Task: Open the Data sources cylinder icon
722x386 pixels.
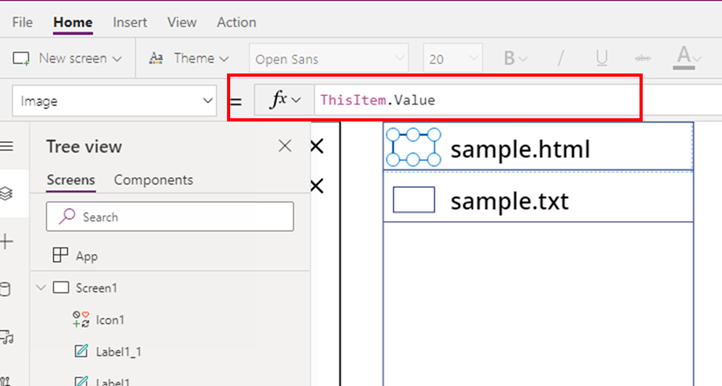Action: [5, 290]
